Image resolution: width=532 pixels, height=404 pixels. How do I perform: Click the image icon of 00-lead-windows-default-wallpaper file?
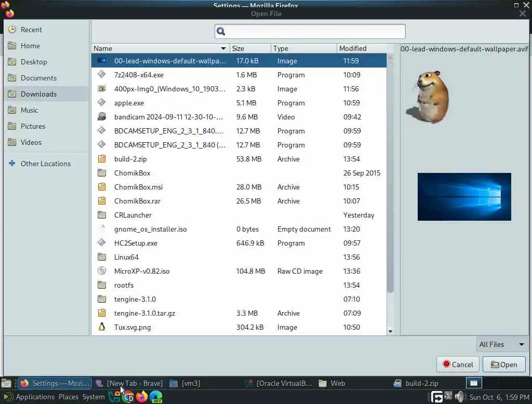(x=102, y=61)
